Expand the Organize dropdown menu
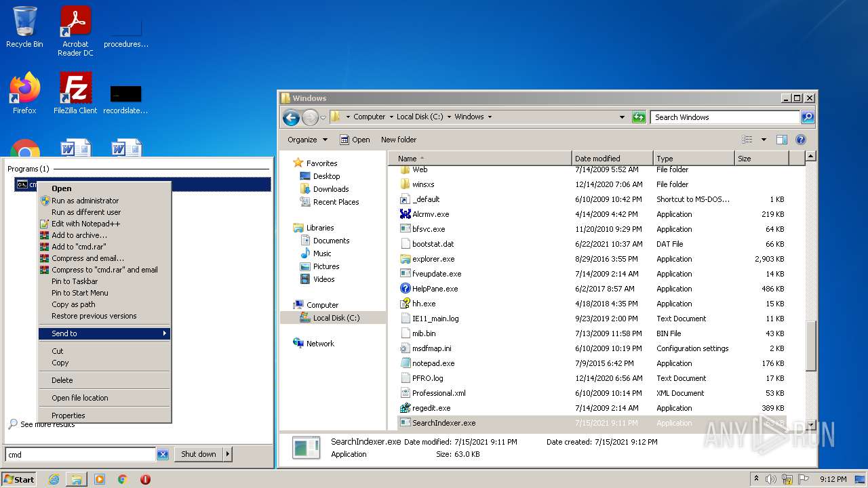 tap(307, 140)
